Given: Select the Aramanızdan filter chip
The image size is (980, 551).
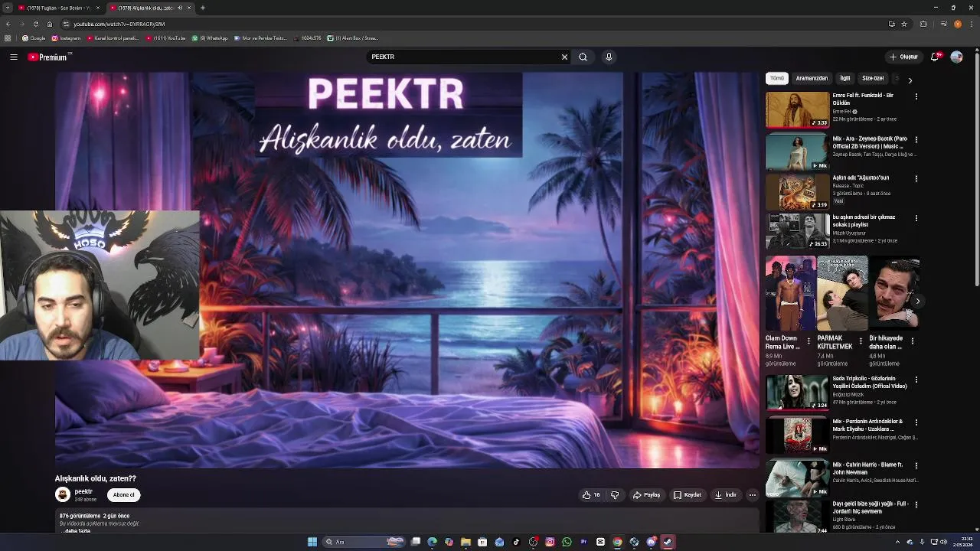Looking at the screenshot, I should tap(812, 78).
